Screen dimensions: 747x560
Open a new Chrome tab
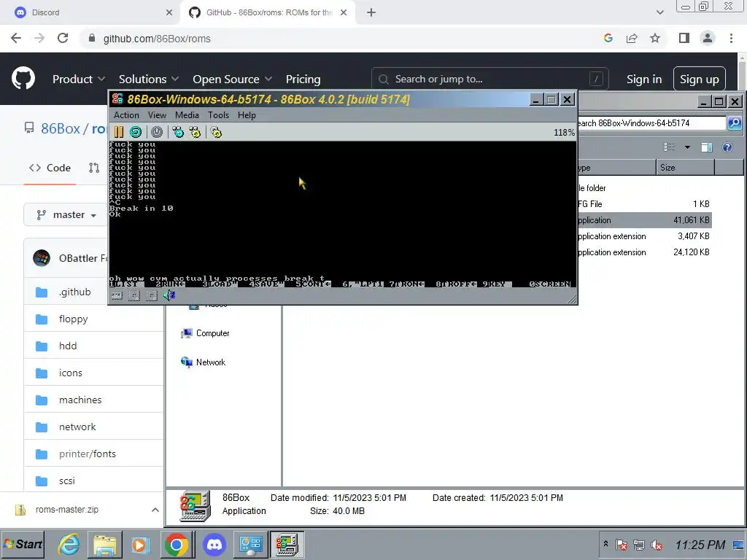[371, 12]
